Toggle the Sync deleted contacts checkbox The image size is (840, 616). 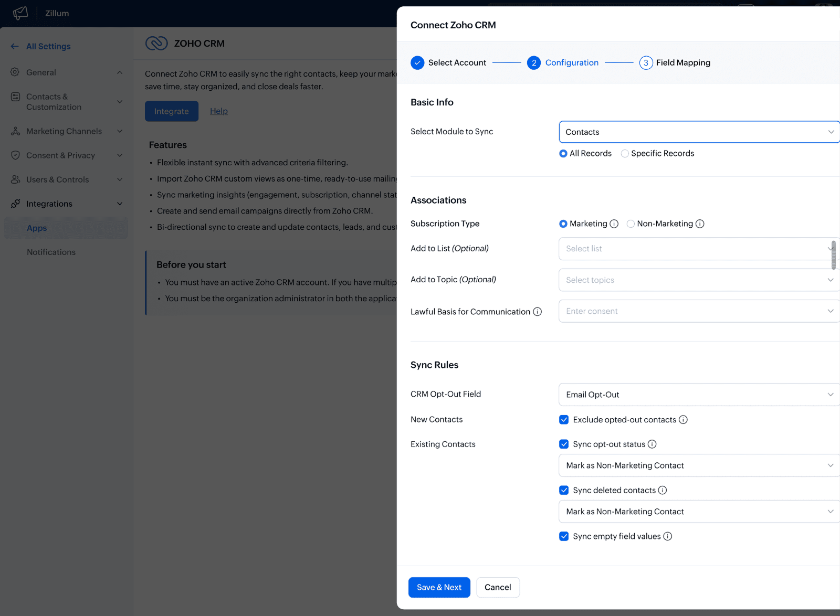click(x=564, y=490)
